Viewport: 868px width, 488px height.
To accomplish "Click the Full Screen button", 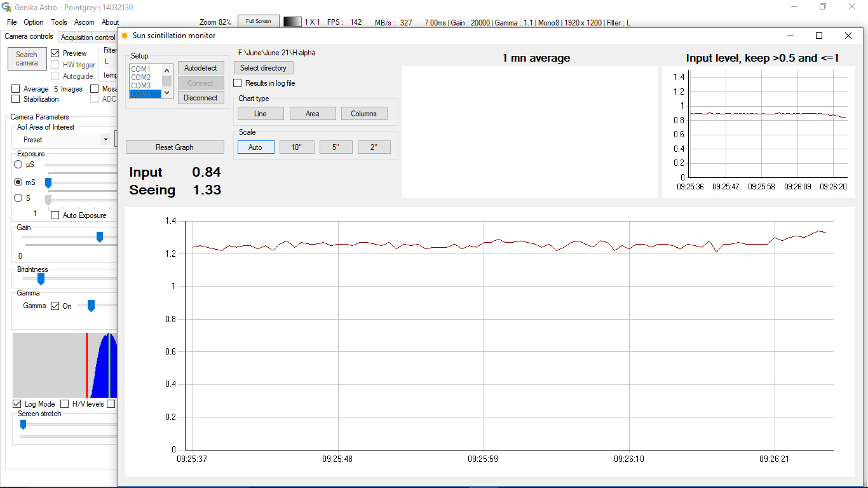I will (x=259, y=22).
